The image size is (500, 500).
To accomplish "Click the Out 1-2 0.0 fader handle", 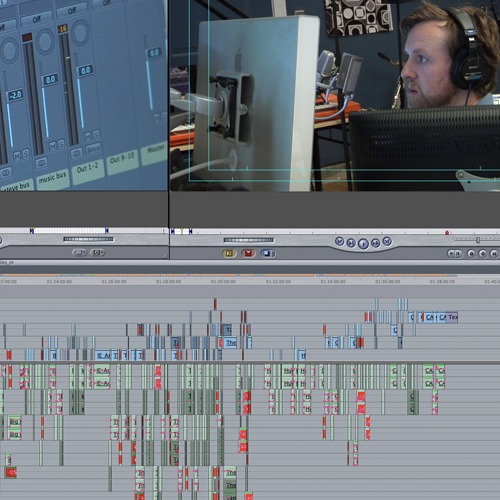I will click(x=85, y=70).
